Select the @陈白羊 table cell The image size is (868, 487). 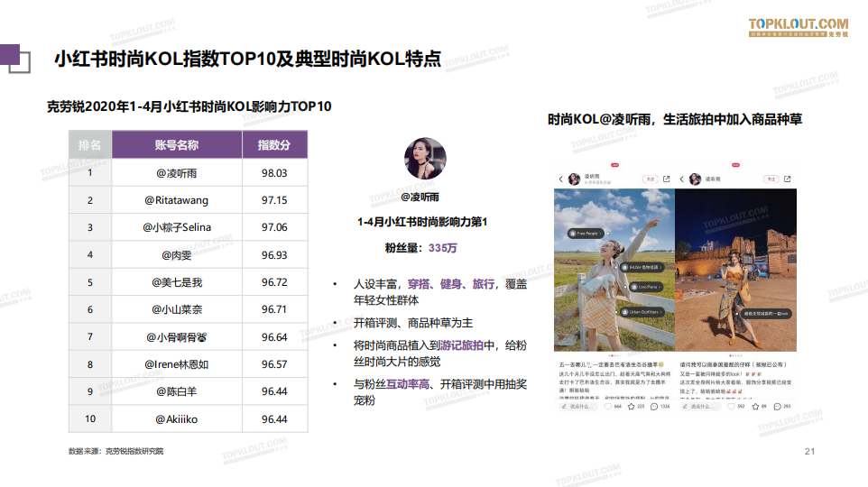coord(177,391)
